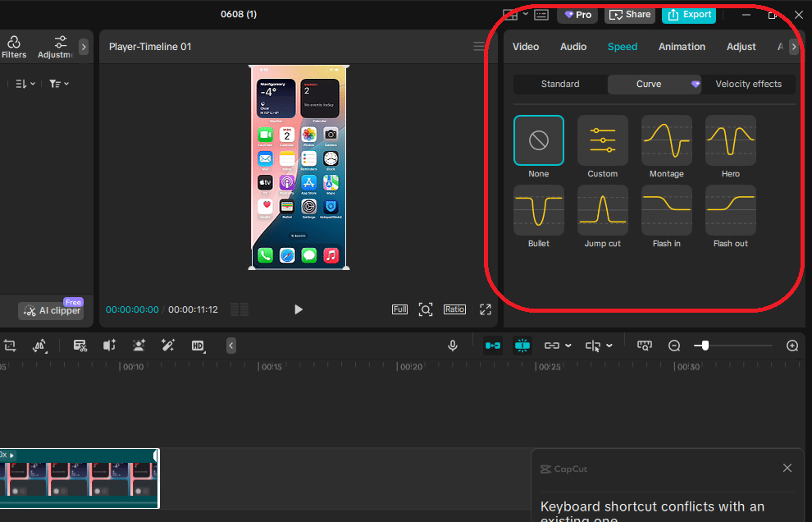Click the Share button
Image resolution: width=812 pixels, height=522 pixels.
pyautogui.click(x=630, y=15)
